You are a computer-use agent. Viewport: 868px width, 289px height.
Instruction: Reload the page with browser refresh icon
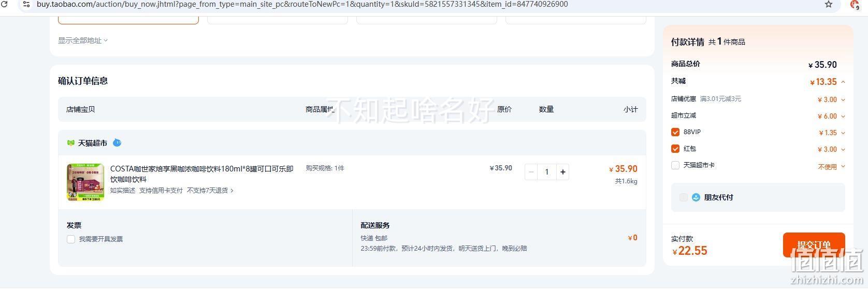tap(4, 4)
